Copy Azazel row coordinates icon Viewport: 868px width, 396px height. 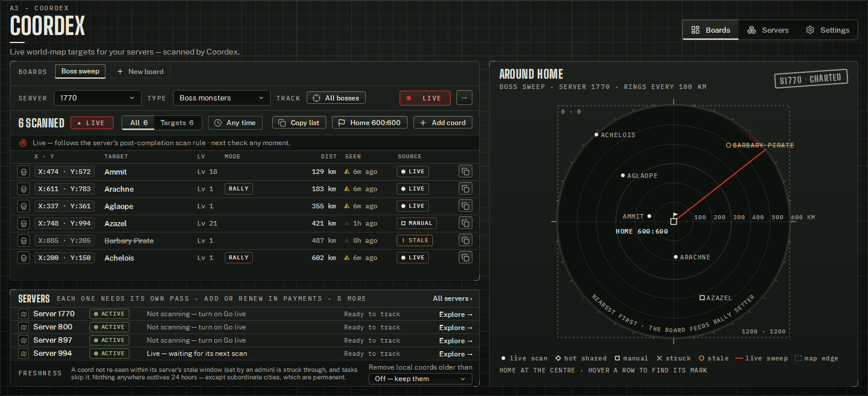(466, 223)
